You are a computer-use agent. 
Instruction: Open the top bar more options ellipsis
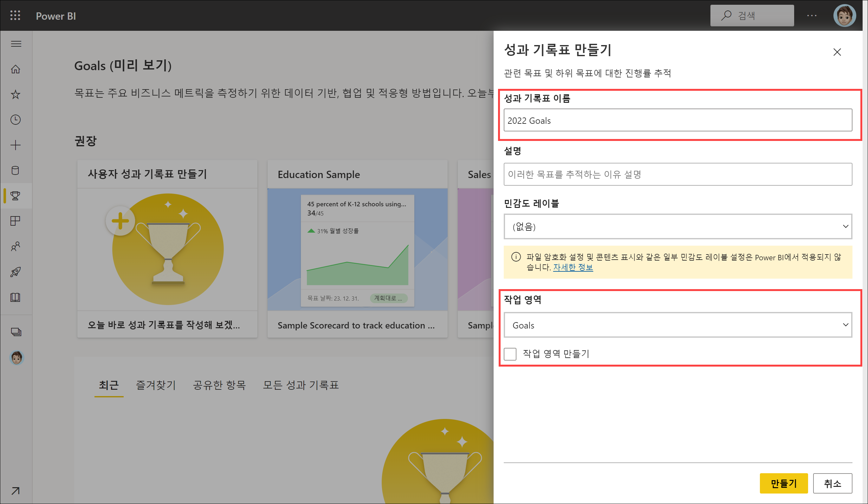coord(812,16)
